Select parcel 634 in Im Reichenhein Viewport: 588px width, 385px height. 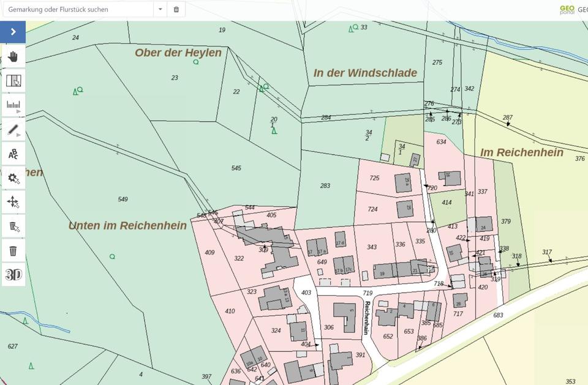[x=440, y=141]
